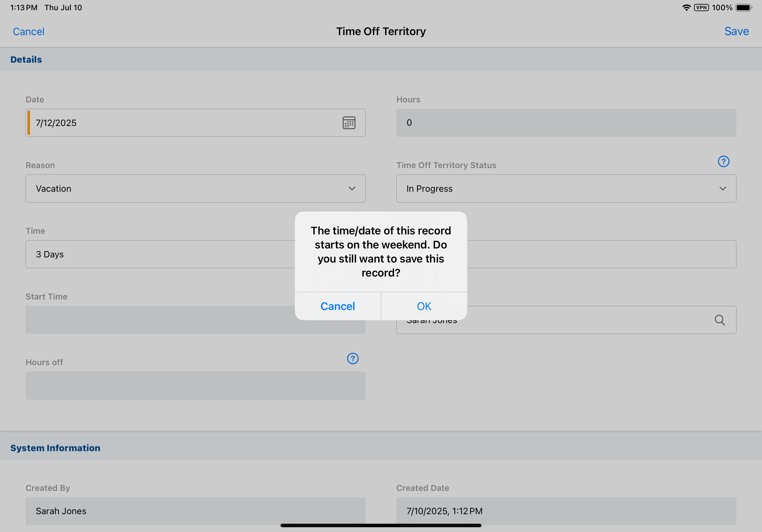Tap the 100% battery percentage text
This screenshot has height=532, width=762.
click(722, 8)
